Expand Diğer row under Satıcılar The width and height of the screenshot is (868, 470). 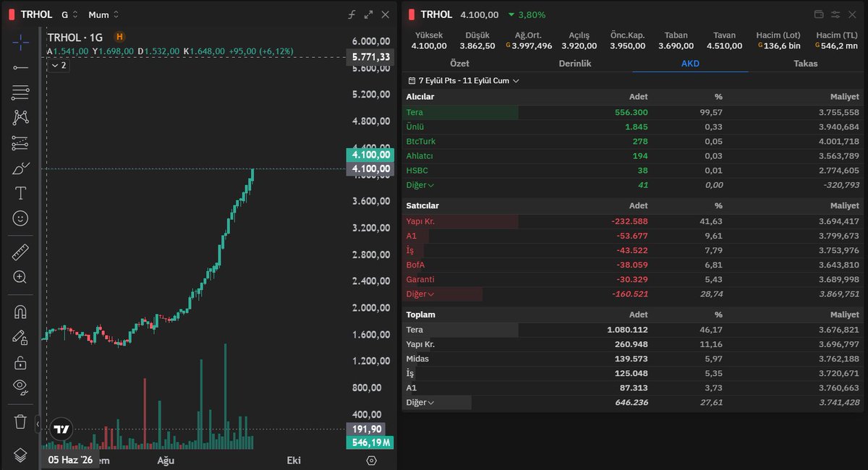(420, 294)
